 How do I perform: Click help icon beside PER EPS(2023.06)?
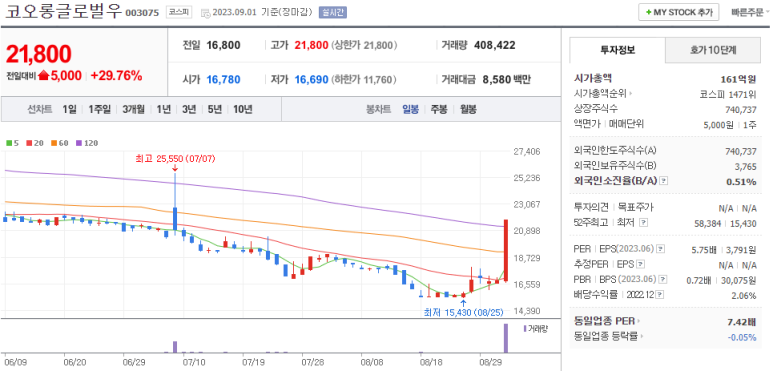click(662, 249)
